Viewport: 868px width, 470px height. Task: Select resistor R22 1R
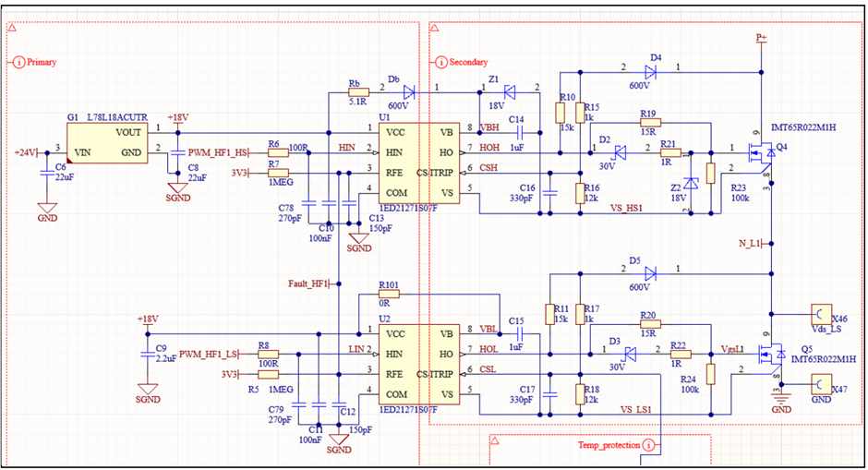click(681, 355)
